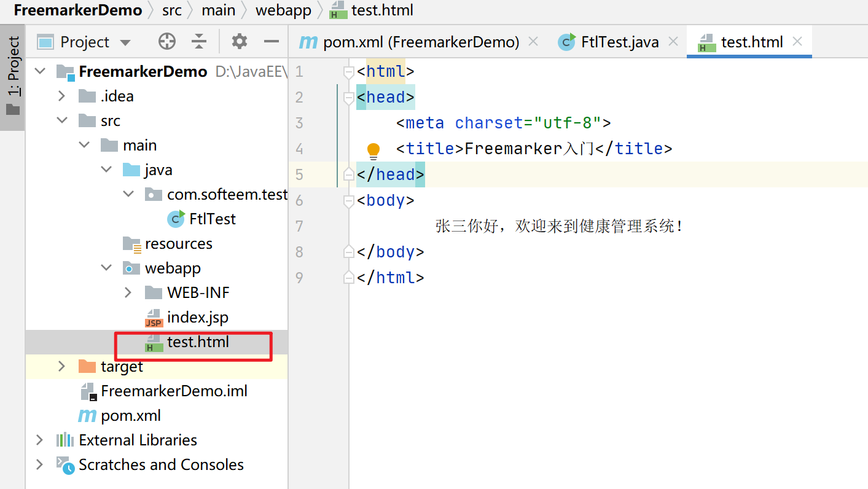
Task: Collapse the webapp folder
Action: point(106,268)
